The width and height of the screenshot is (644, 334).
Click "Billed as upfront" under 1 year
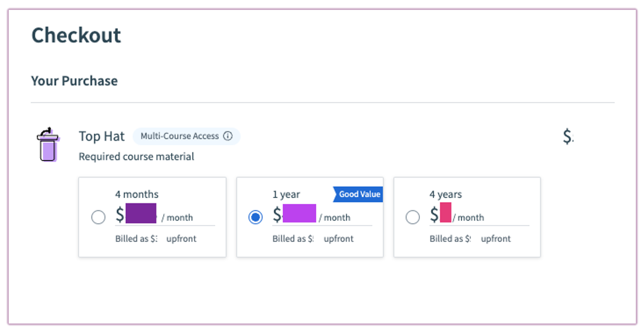click(313, 238)
